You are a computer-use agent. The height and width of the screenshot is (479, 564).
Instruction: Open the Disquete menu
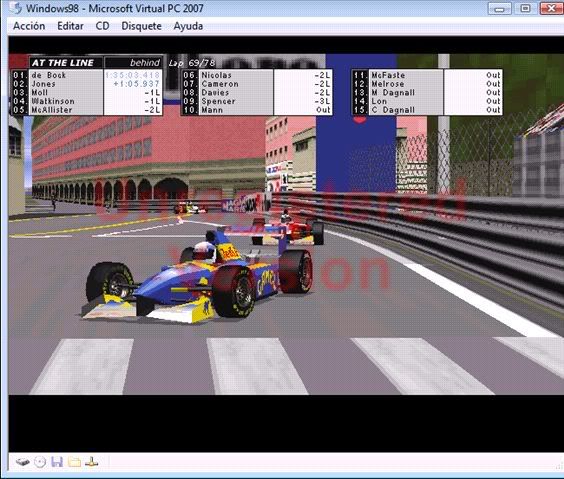141,26
